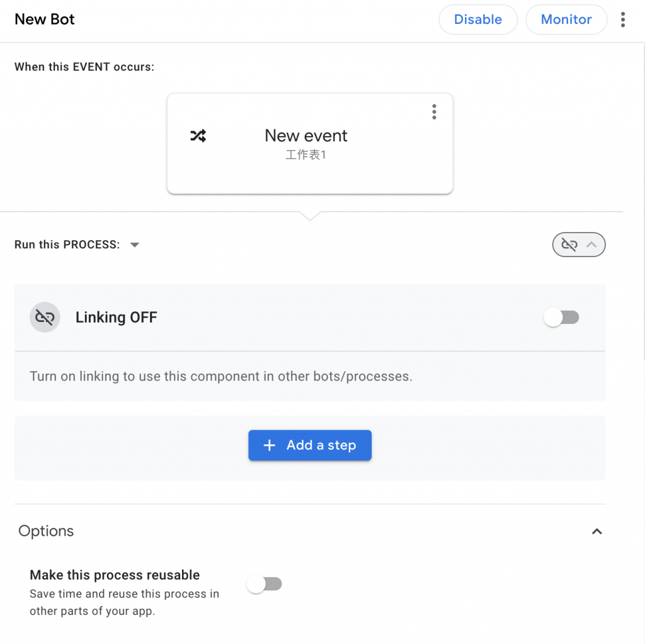Click the New Bot title
This screenshot has height=644, width=645.
(45, 20)
